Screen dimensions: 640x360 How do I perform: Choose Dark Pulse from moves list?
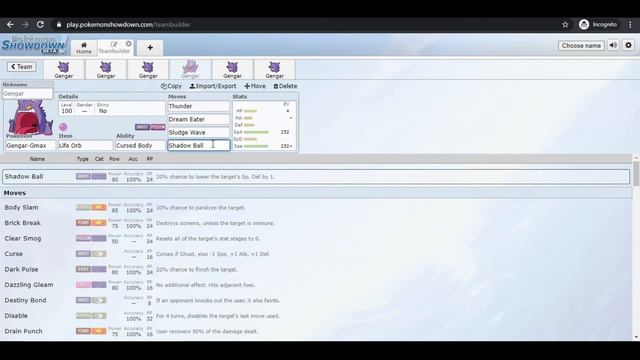pyautogui.click(x=316, y=269)
